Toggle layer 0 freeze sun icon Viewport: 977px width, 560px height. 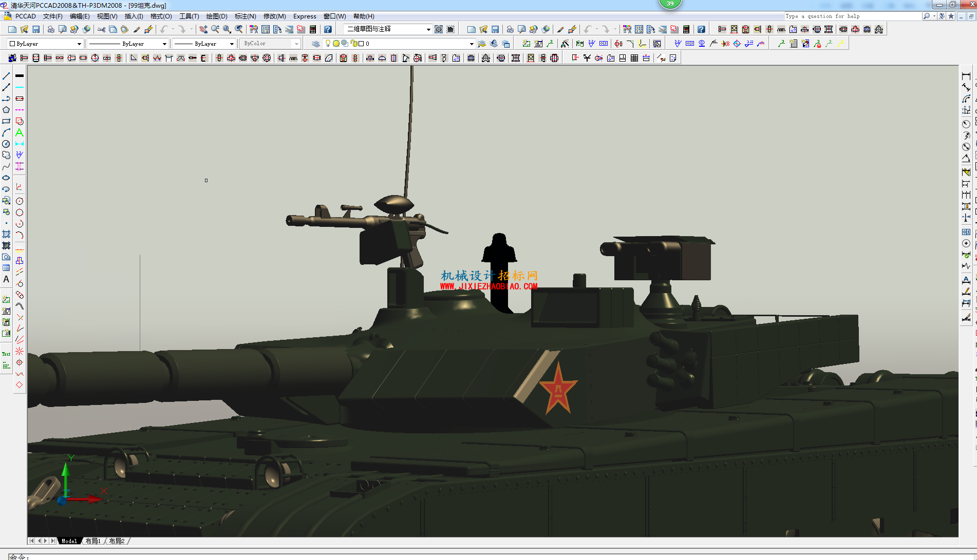(336, 44)
